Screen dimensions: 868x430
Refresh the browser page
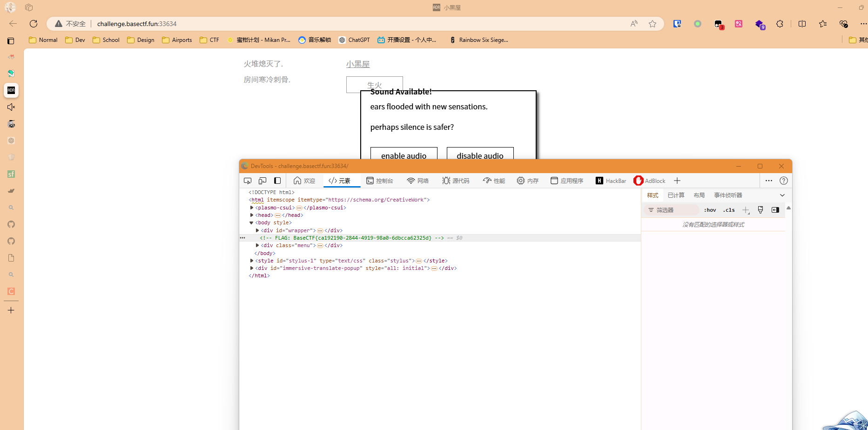[34, 24]
